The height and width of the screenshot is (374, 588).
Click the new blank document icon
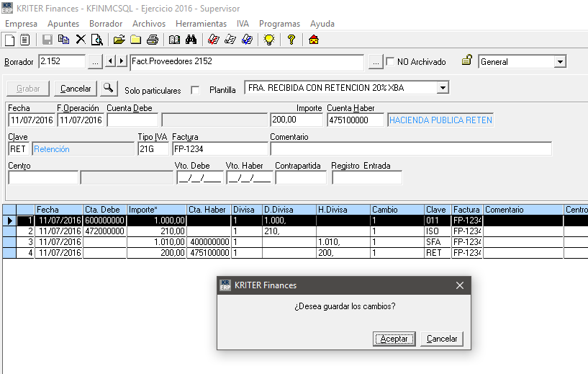click(10, 40)
